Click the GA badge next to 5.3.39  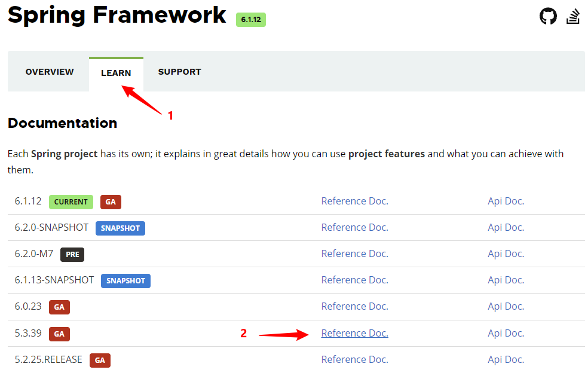59,334
